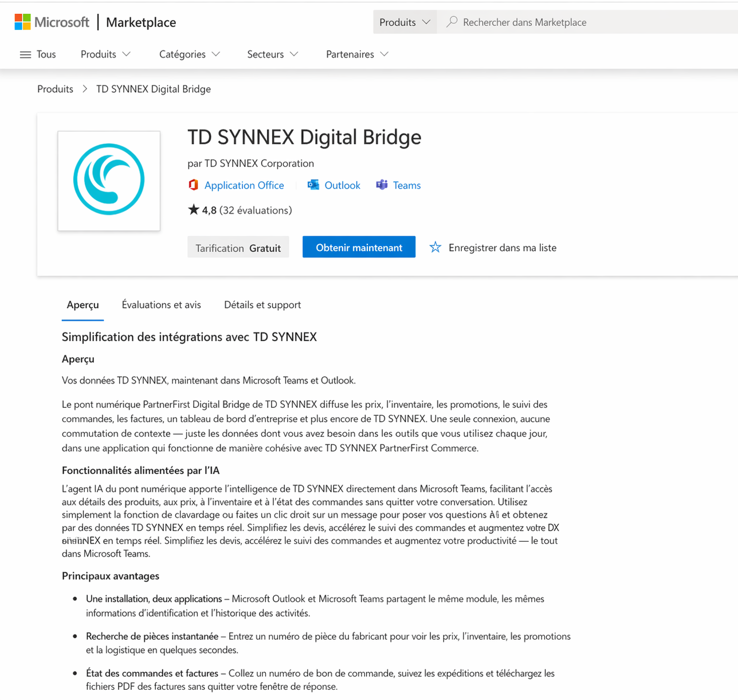Click the par TD SYNNEX Corporation text
The width and height of the screenshot is (738, 700).
tap(250, 163)
